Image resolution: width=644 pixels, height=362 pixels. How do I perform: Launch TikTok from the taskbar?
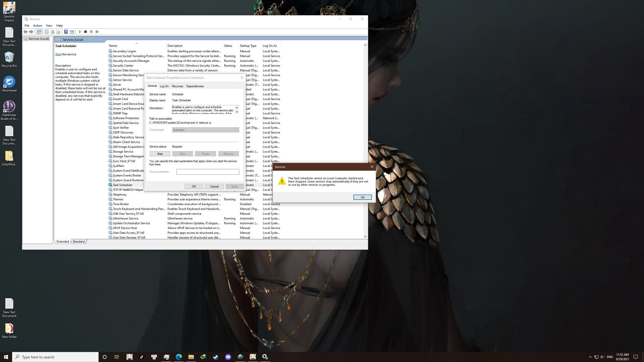[142, 357]
